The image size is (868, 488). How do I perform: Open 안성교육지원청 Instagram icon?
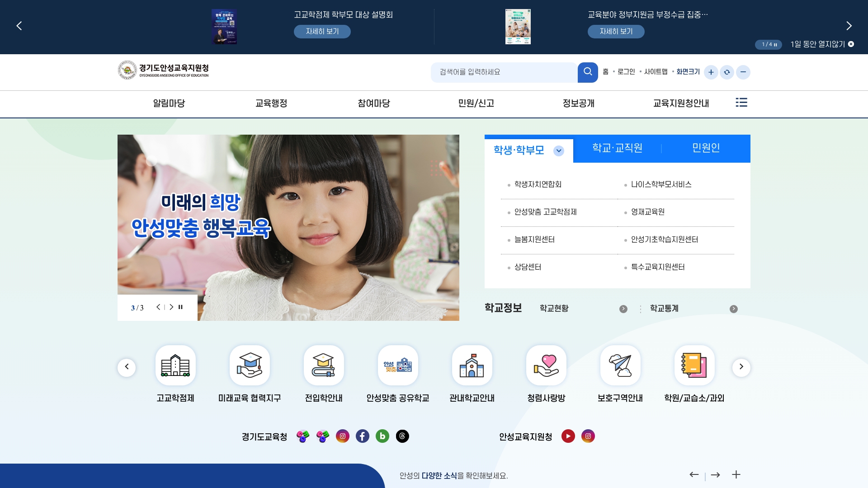click(x=588, y=436)
